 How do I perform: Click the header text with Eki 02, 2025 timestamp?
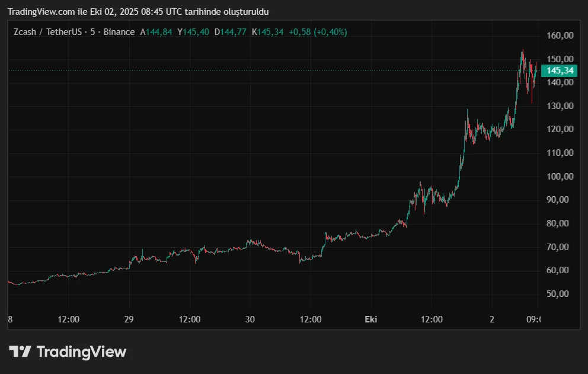click(x=138, y=12)
